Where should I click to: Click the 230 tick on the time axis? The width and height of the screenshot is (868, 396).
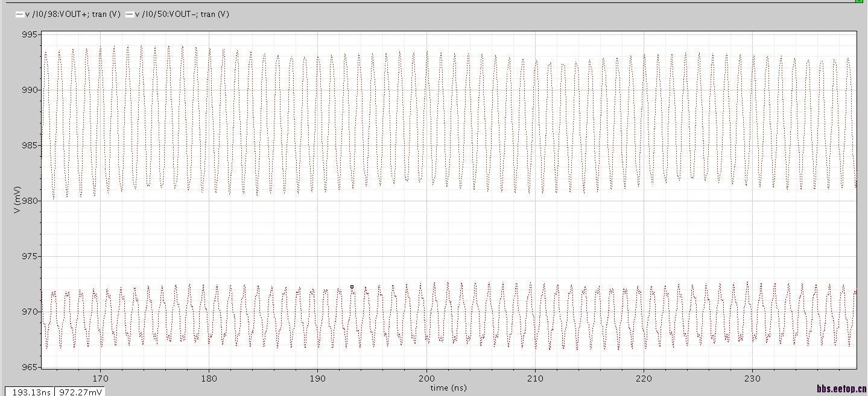pyautogui.click(x=752, y=379)
